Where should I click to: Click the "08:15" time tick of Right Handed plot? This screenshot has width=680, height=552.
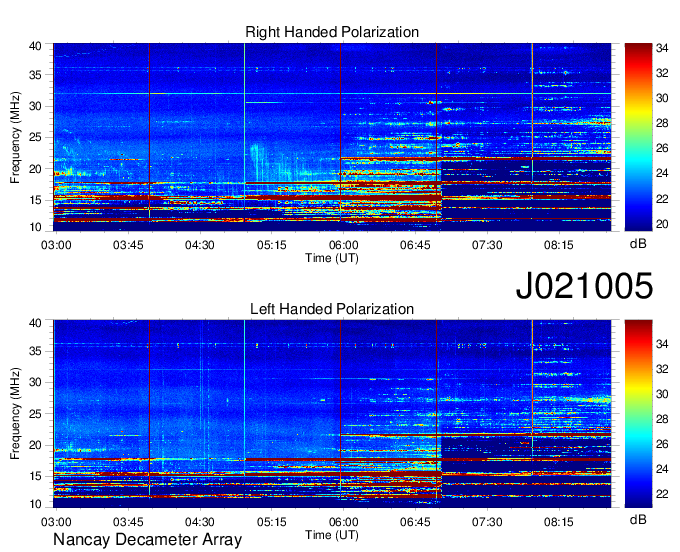pyautogui.click(x=559, y=245)
